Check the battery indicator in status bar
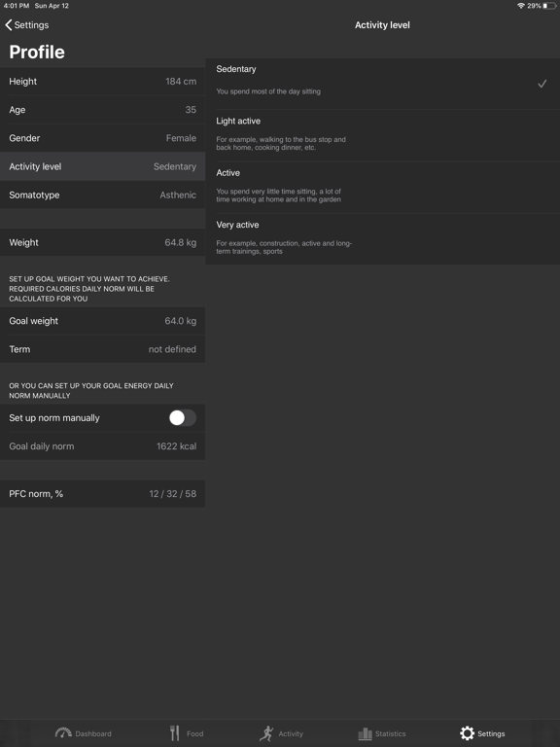 549,6
